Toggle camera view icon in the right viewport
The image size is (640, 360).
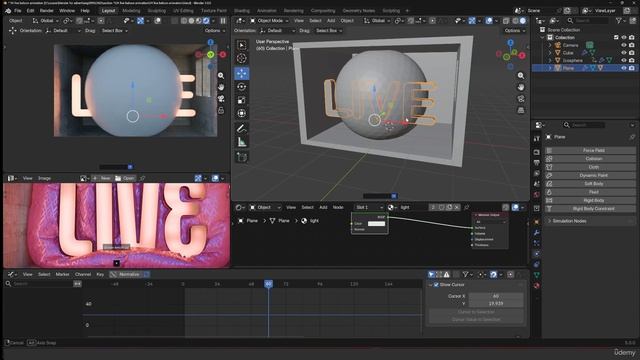(x=521, y=99)
